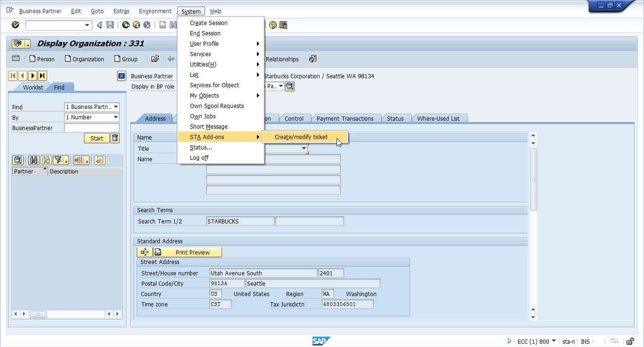The image size is (644, 347).
Task: Click the Partner column header
Action: coord(30,171)
